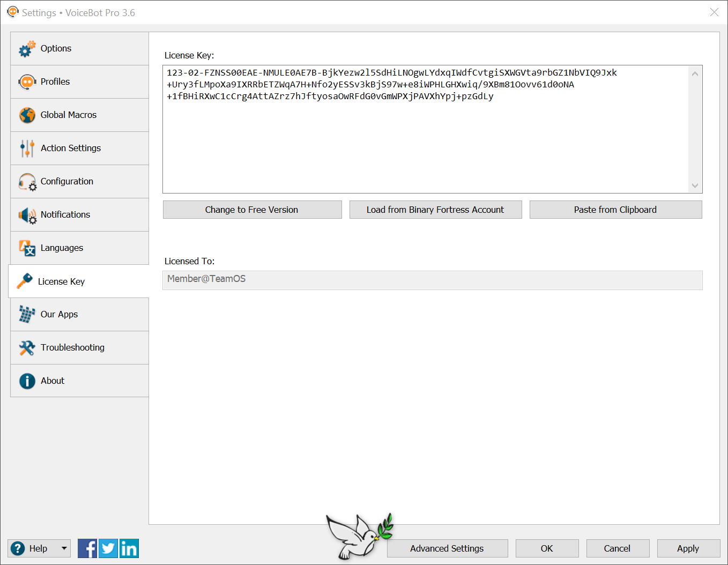Viewport: 728px width, 565px height.
Task: Open the Facebook page icon
Action: [87, 548]
